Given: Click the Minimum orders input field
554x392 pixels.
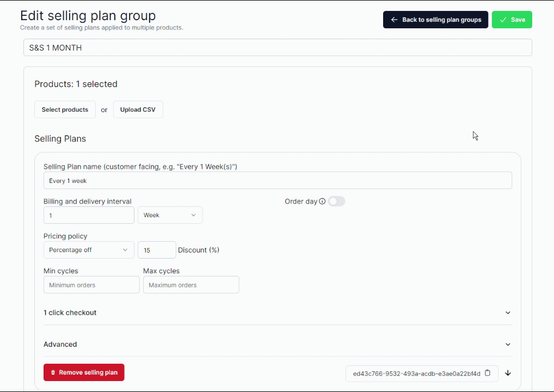Looking at the screenshot, I should pos(91,285).
